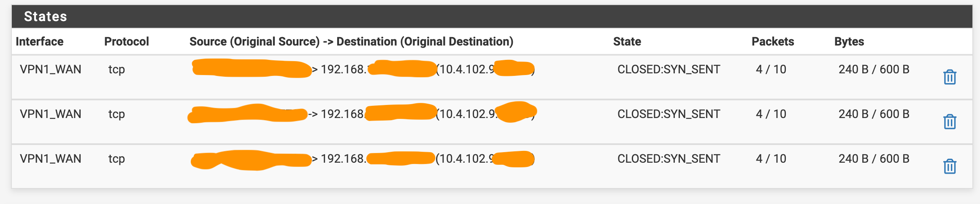The height and width of the screenshot is (204, 980).
Task: Select the Source -> Destination column header
Action: pyautogui.click(x=351, y=41)
